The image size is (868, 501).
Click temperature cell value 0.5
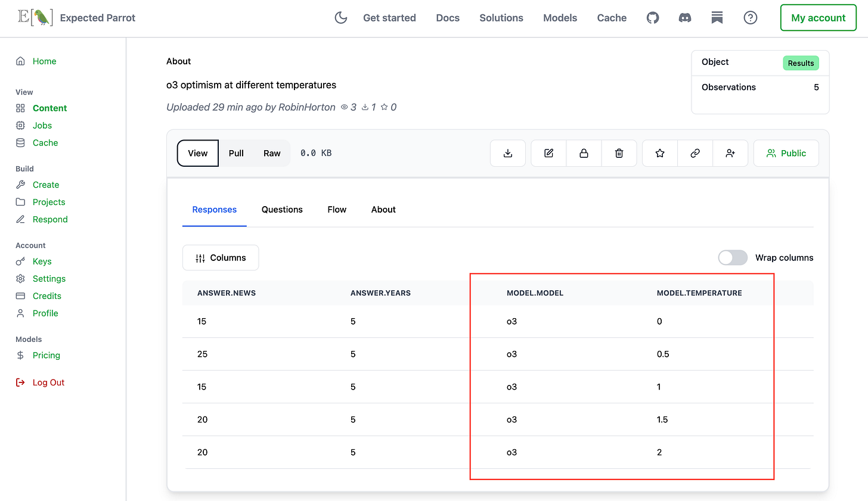(663, 354)
